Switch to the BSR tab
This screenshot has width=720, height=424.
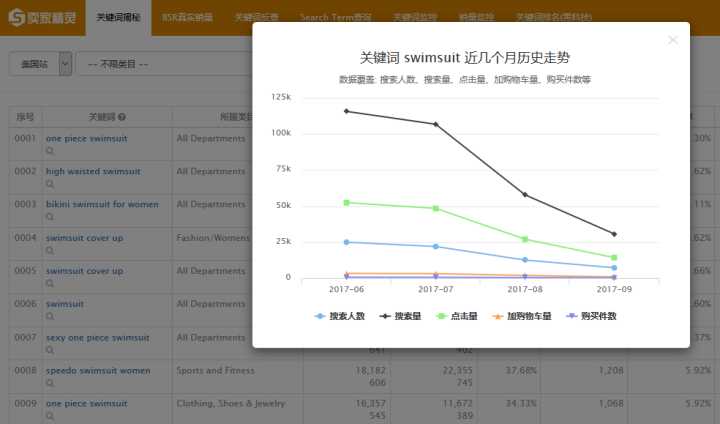187,17
